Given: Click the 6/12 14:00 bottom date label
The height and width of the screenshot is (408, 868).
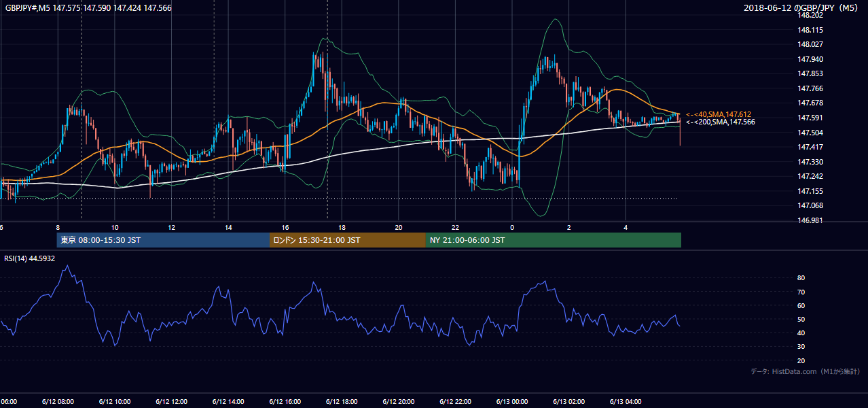Looking at the screenshot, I should [228, 401].
